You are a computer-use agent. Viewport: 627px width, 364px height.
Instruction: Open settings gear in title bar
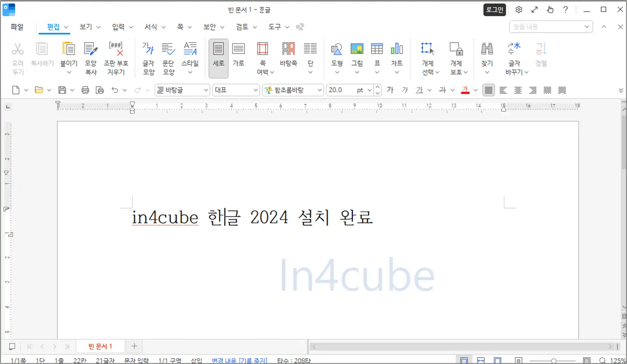[518, 10]
